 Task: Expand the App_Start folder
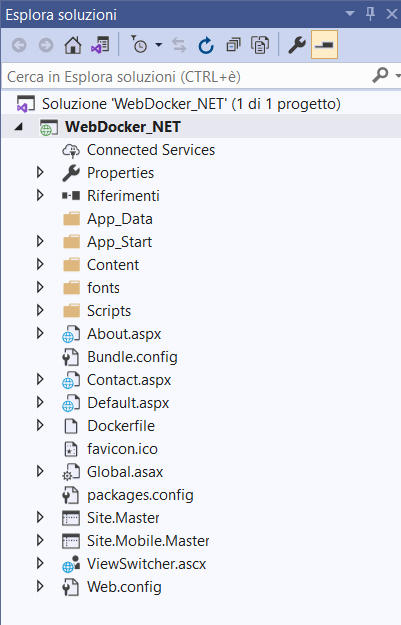click(40, 242)
